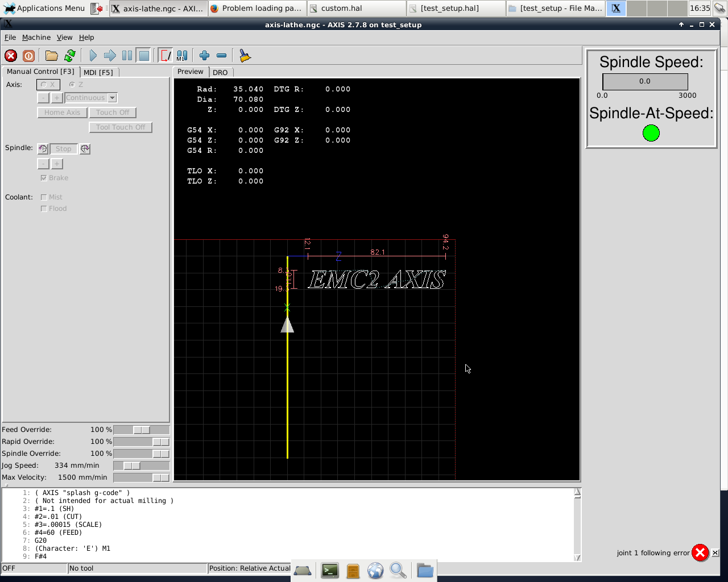The height and width of the screenshot is (582, 728).
Task: Jog axis negative with minus button
Action: click(43, 98)
